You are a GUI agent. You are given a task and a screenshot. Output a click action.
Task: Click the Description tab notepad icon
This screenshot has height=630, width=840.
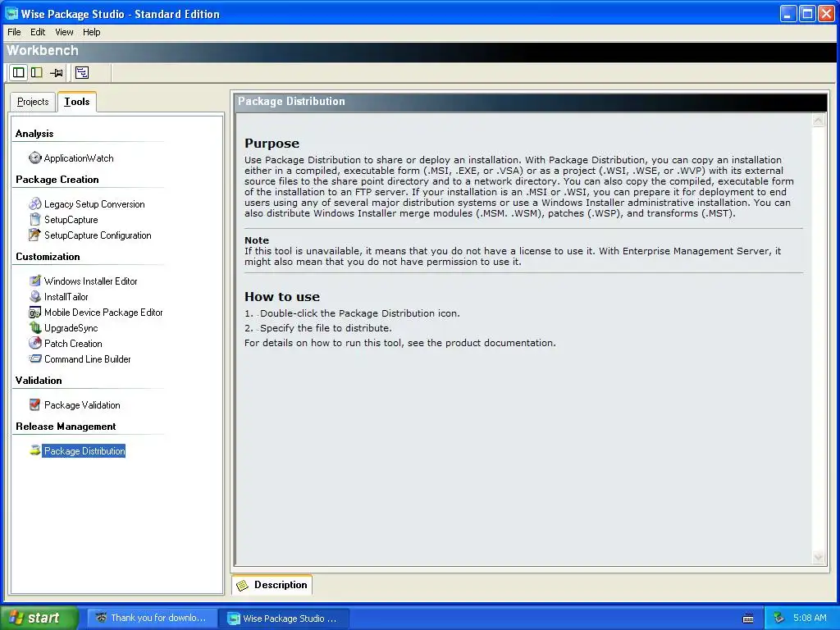click(243, 585)
